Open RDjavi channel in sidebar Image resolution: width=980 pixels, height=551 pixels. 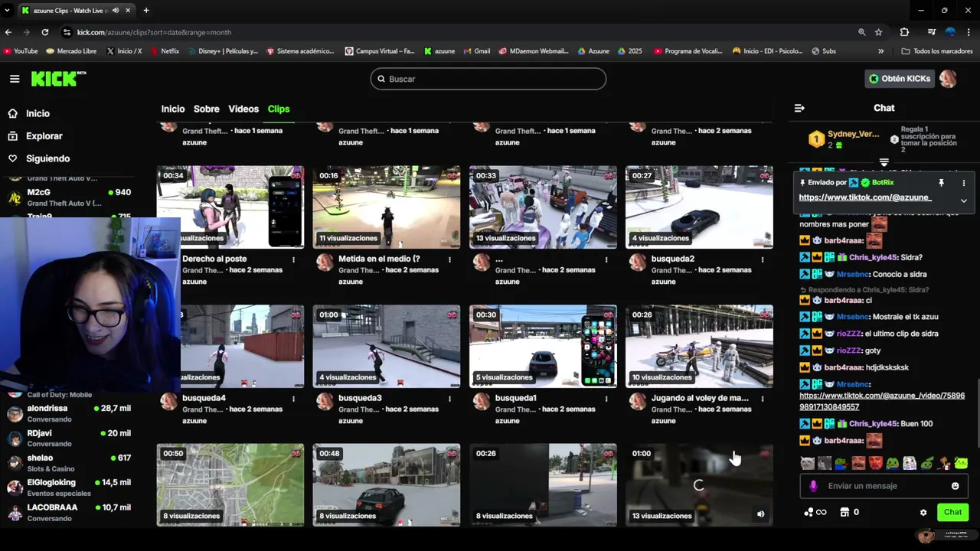click(69, 439)
